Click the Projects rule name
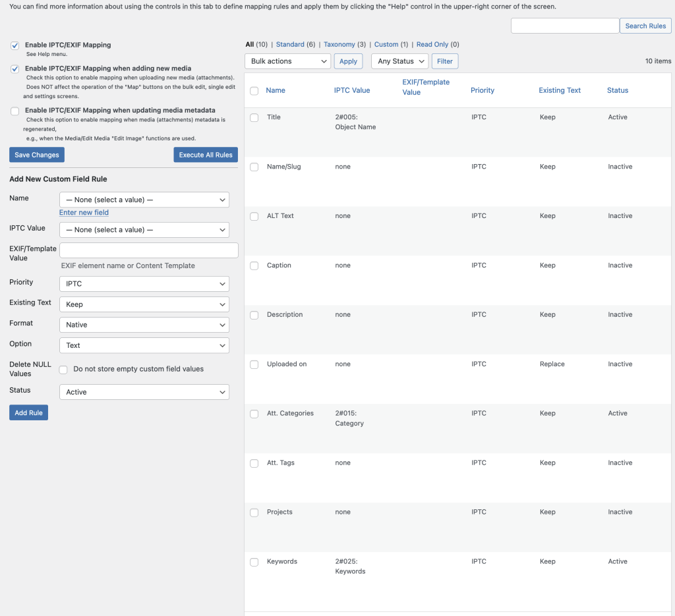675x616 pixels. [279, 512]
